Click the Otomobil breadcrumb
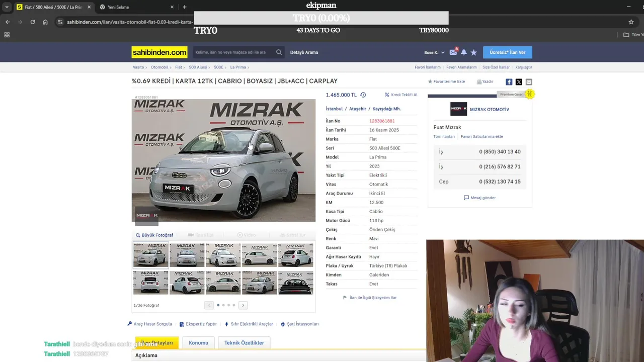This screenshot has width=644, height=362. click(159, 67)
